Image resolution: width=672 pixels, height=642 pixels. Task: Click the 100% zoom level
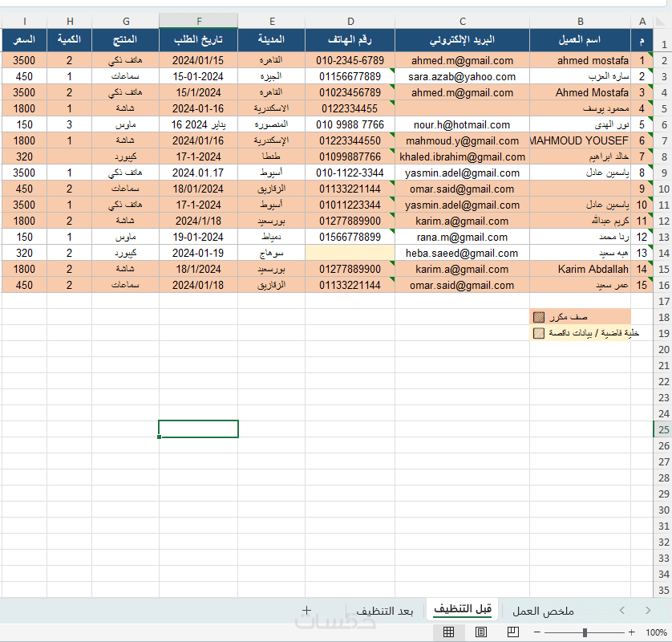(x=656, y=632)
